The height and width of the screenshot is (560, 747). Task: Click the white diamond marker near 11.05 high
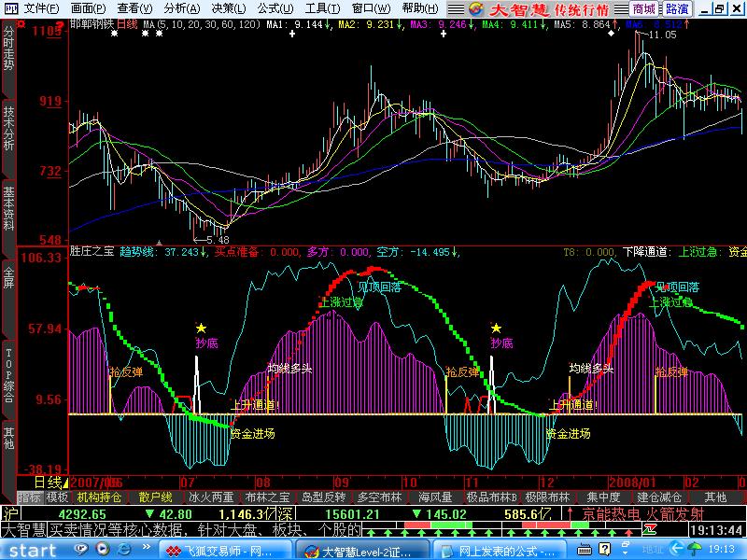pyautogui.click(x=612, y=34)
